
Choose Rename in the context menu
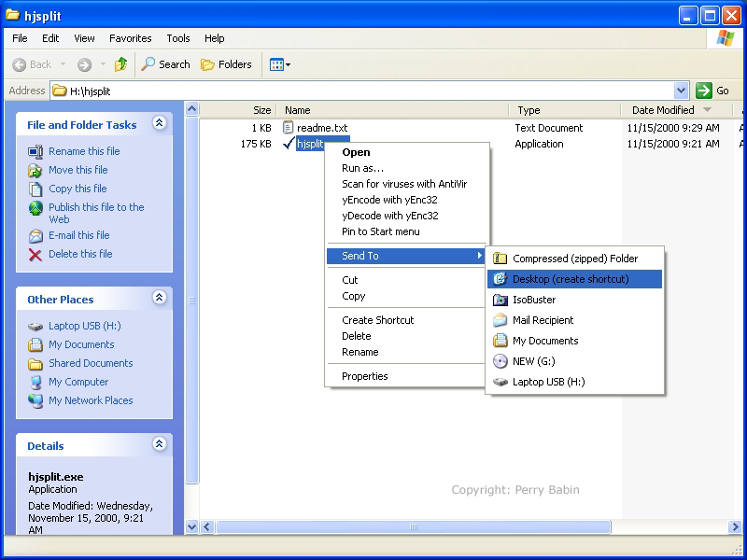[x=407, y=352]
